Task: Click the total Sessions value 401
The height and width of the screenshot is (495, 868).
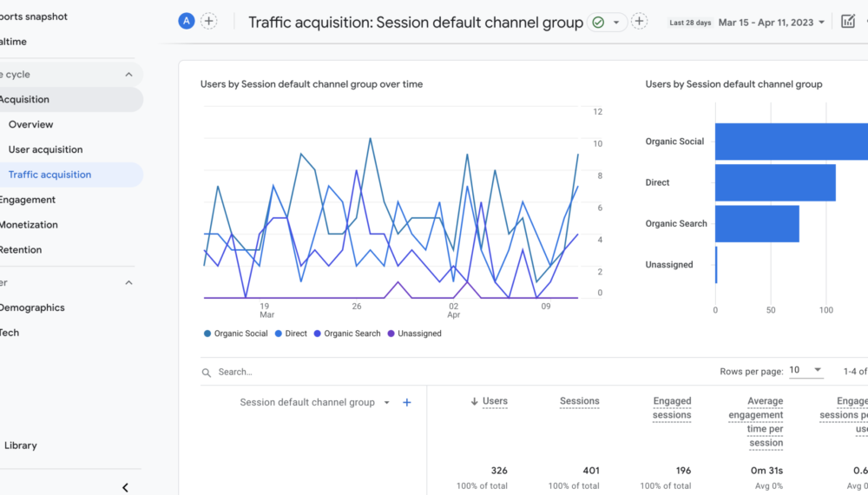Action: pyautogui.click(x=591, y=471)
